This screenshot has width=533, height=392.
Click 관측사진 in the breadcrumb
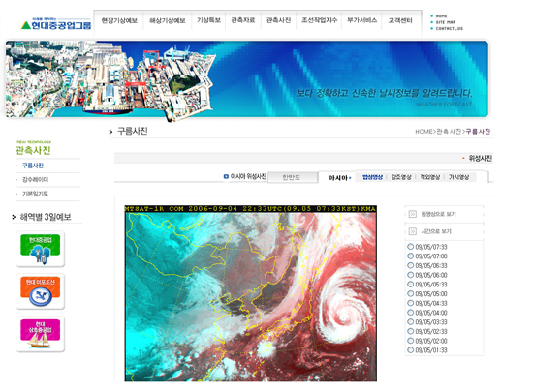449,132
